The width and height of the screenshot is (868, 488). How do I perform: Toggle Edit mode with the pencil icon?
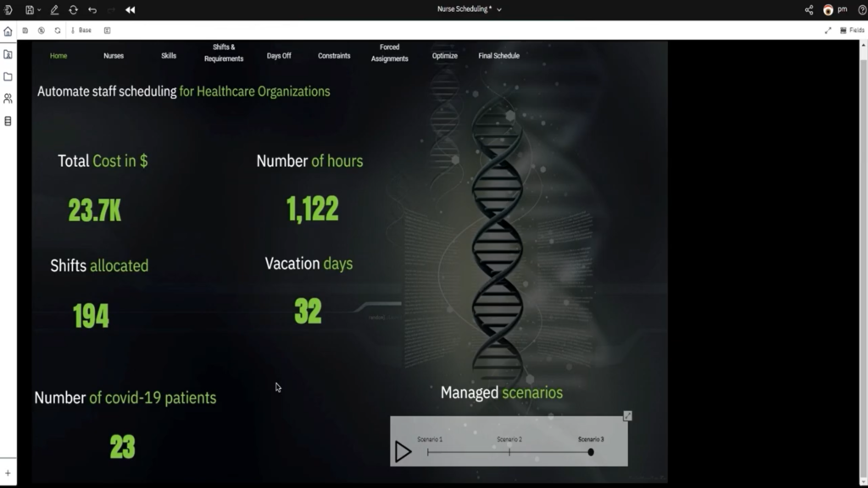(x=54, y=10)
